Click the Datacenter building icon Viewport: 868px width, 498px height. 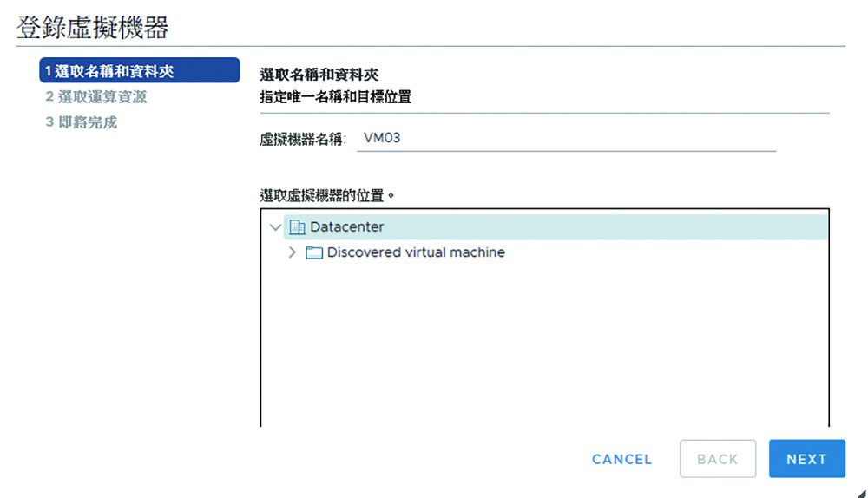tap(297, 226)
